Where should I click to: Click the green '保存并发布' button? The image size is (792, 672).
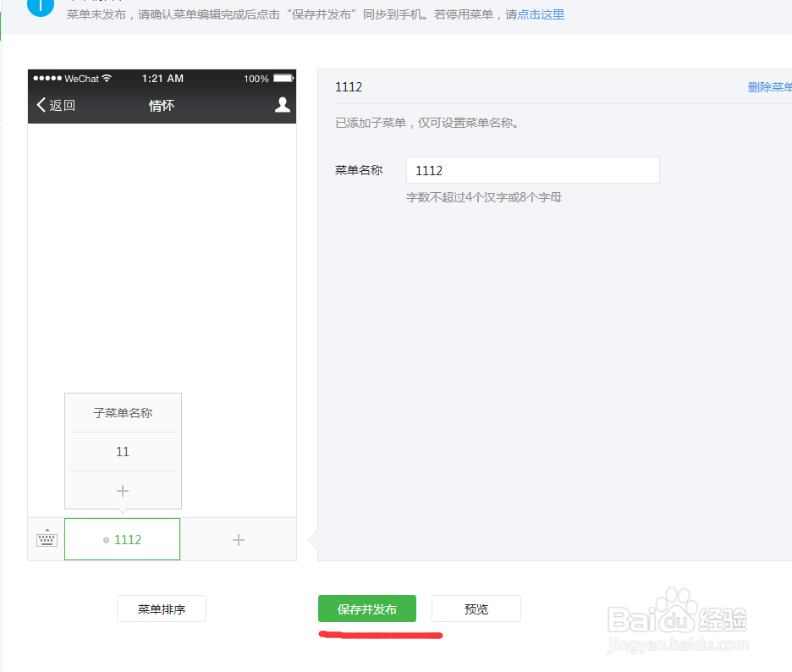[x=367, y=609]
